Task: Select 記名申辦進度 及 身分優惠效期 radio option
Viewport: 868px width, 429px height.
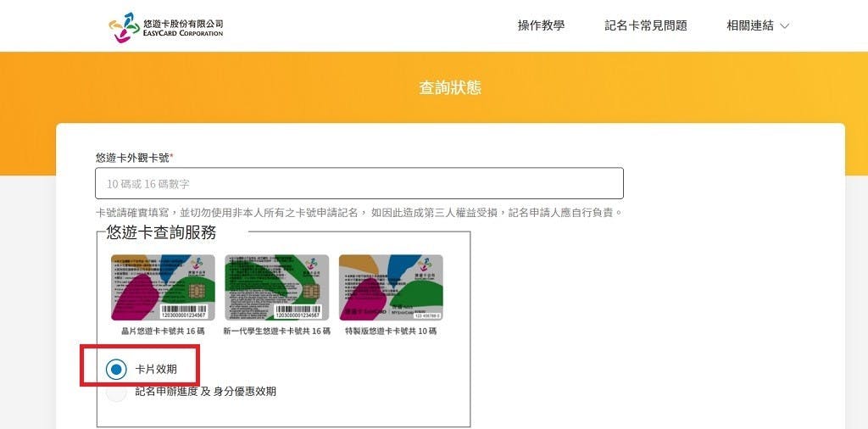Action: click(115, 392)
